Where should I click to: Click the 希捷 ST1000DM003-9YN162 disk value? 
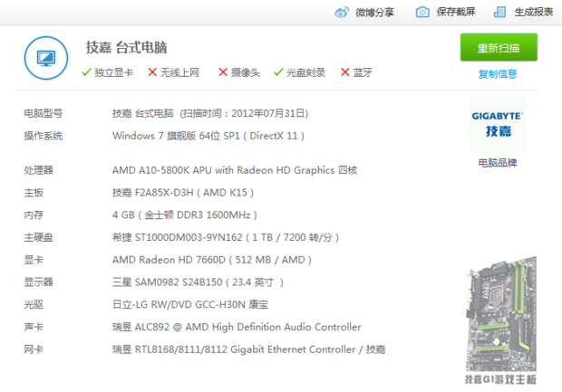226,237
